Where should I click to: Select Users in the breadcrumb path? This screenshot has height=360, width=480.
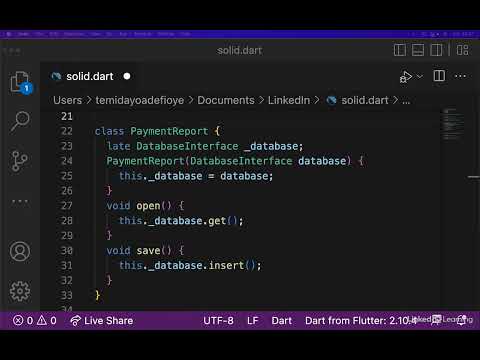[x=68, y=100]
